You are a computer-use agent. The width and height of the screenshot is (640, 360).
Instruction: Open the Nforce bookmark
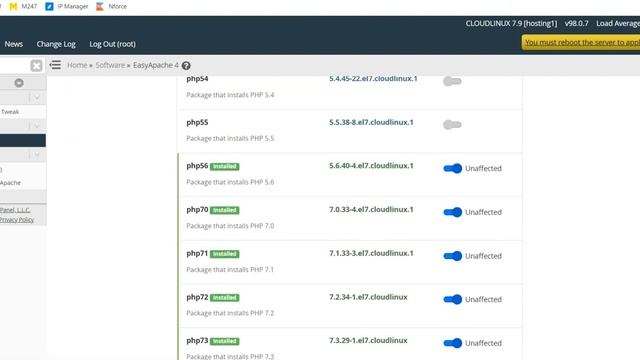(111, 7)
